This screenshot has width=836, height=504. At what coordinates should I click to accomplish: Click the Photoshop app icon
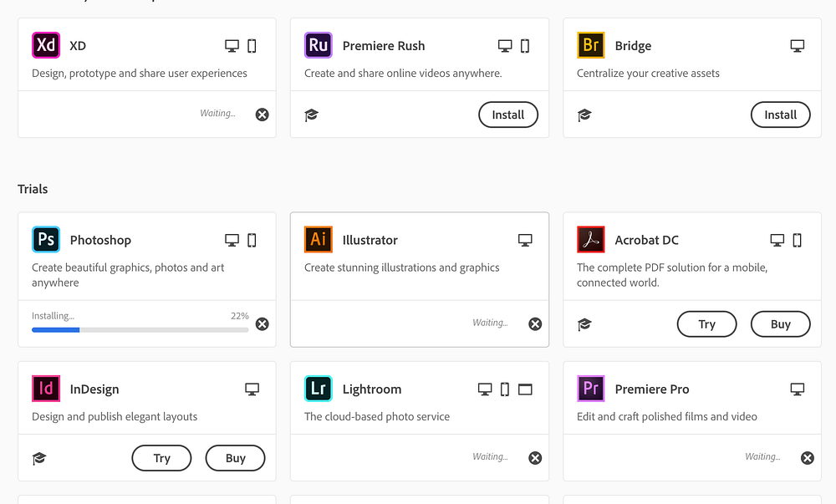(x=46, y=240)
